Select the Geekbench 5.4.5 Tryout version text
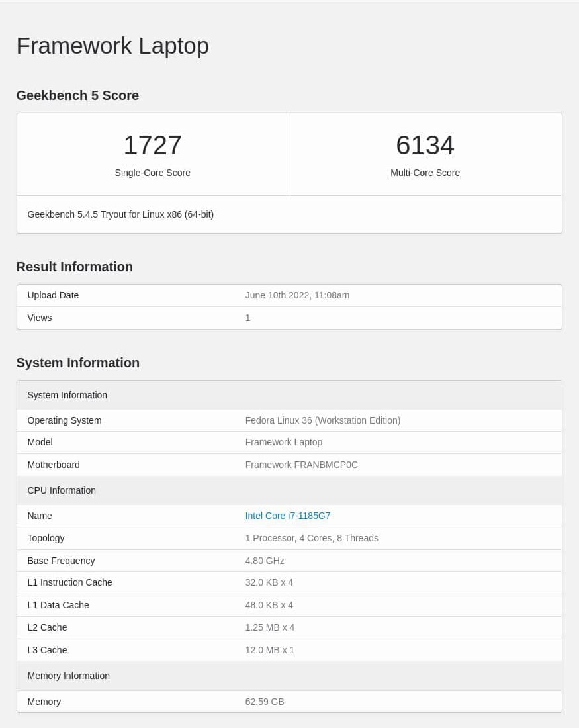The image size is (579, 728). click(x=120, y=214)
